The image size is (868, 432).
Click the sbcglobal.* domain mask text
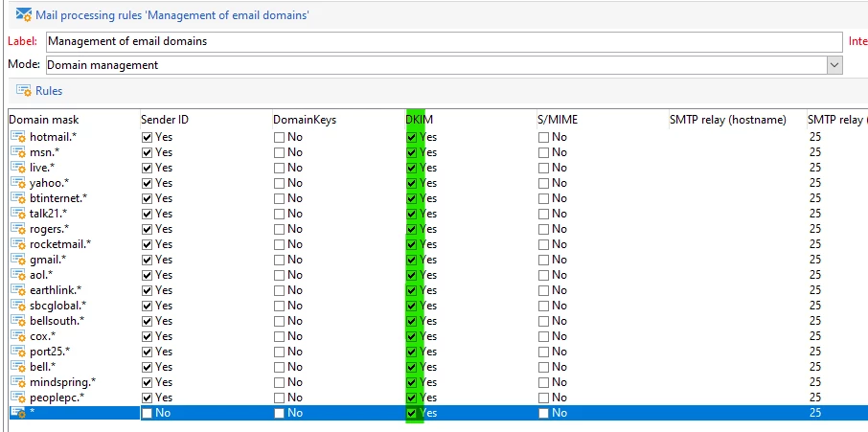click(58, 306)
